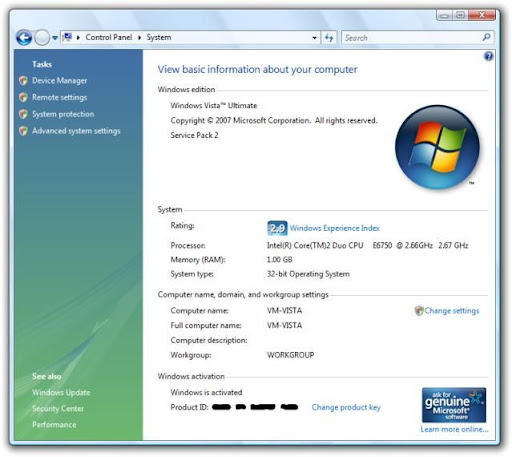The height and width of the screenshot is (457, 512).
Task: Minimize the System window
Action: pos(444,15)
